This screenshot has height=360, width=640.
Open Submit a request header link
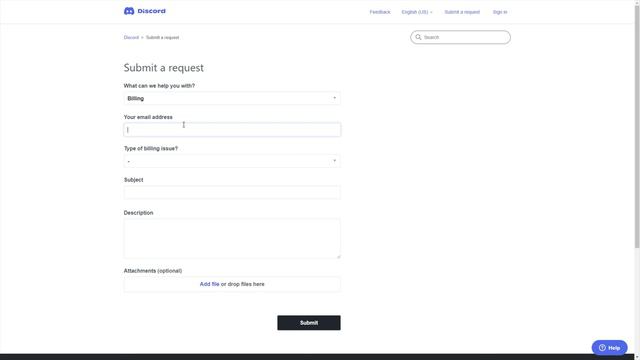[x=462, y=12]
